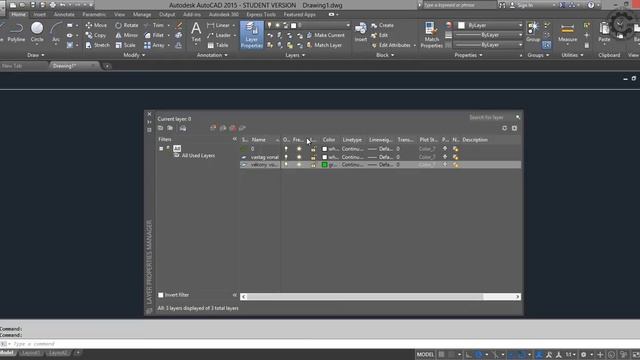Image resolution: width=640 pixels, height=360 pixels.
Task: Click the refresh icon in the layer manager
Action: click(x=504, y=128)
